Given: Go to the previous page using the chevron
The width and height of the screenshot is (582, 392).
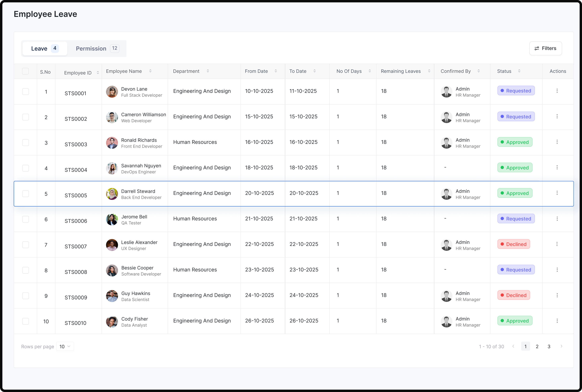Looking at the screenshot, I should tap(514, 346).
